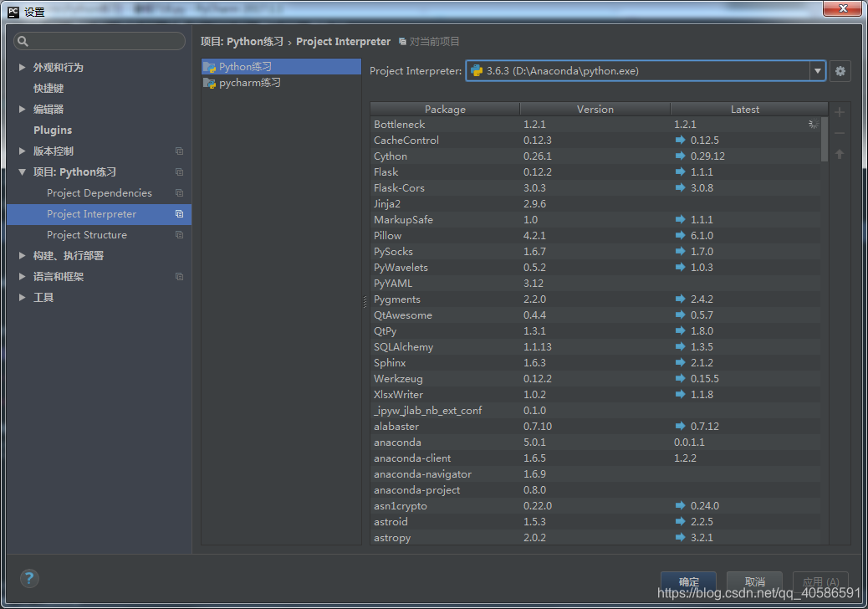868x609 pixels.
Task: Click the PyCharm logo in title bar
Action: coord(13,12)
